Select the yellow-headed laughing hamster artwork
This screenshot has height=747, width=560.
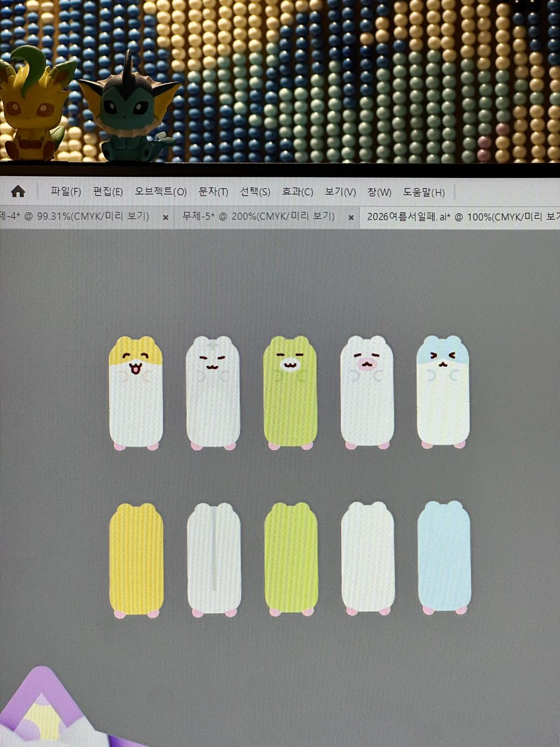tap(136, 393)
